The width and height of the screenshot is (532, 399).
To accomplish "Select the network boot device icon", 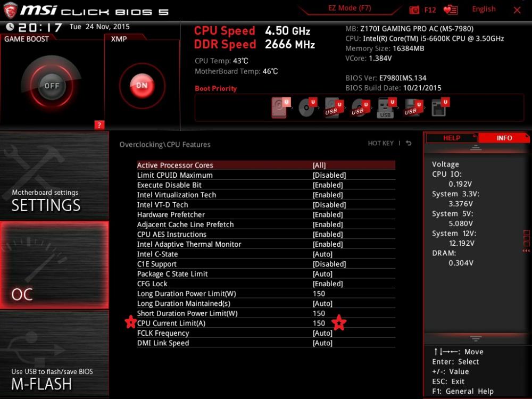I will pos(440,107).
